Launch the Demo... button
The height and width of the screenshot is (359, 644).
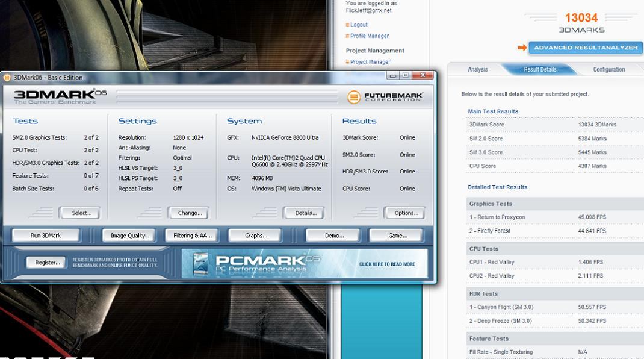coord(333,236)
